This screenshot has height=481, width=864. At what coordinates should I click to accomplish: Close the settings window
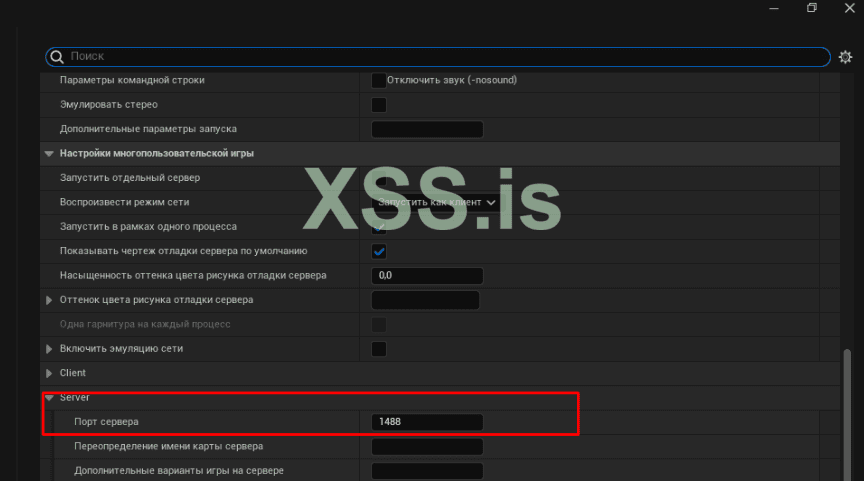pyautogui.click(x=850, y=8)
